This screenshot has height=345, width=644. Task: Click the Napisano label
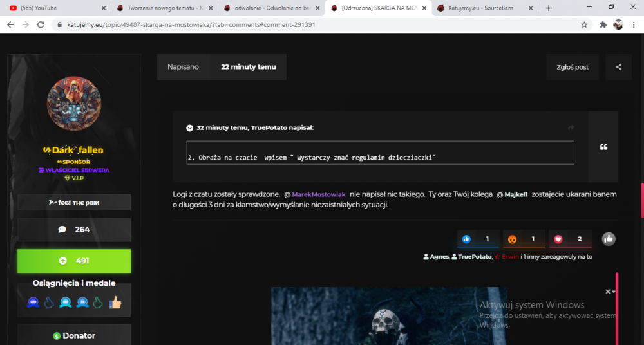tap(183, 67)
